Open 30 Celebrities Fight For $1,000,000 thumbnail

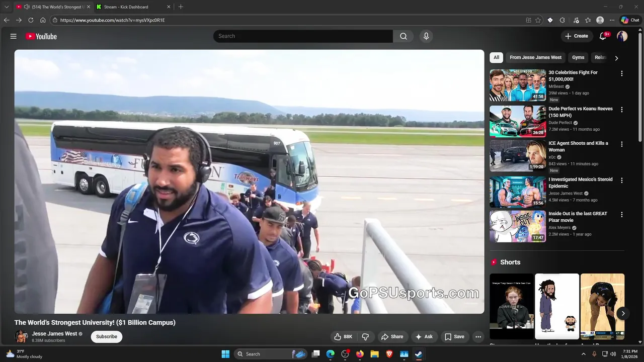point(518,85)
